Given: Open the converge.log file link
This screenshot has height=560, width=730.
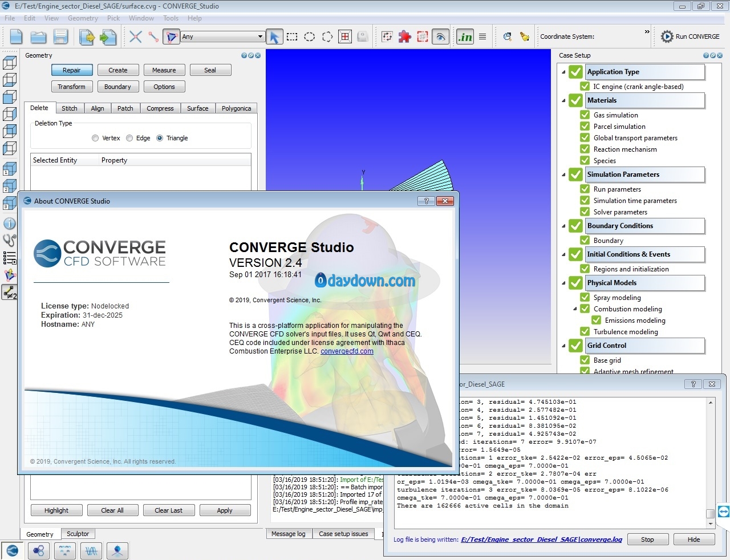Looking at the screenshot, I should (541, 539).
